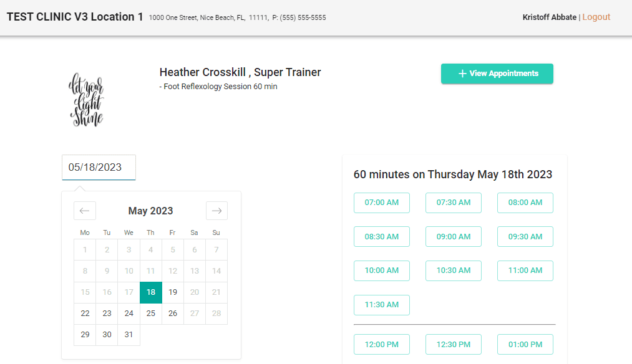Select the highlighted May 18 date
Image resolution: width=632 pixels, height=364 pixels.
pyautogui.click(x=151, y=292)
